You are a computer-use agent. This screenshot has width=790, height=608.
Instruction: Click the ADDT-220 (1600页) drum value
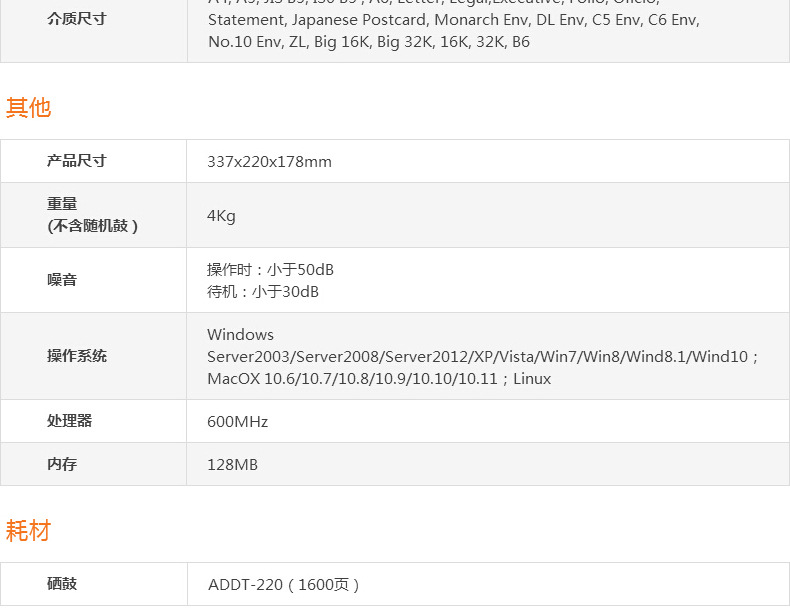[x=283, y=584]
